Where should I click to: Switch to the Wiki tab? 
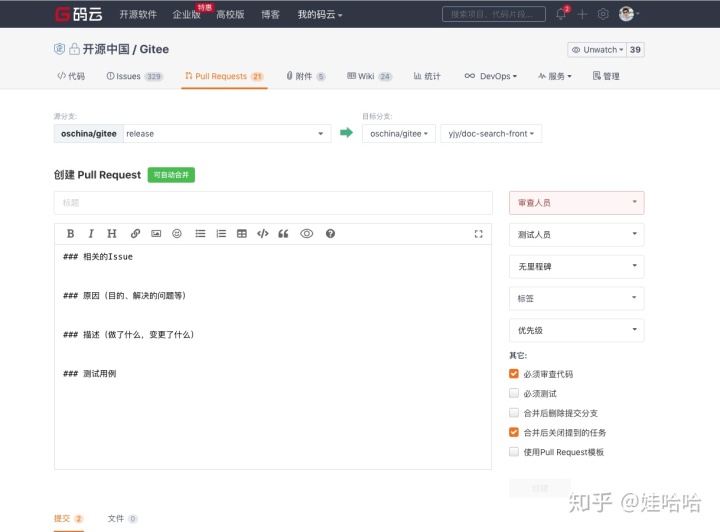370,76
